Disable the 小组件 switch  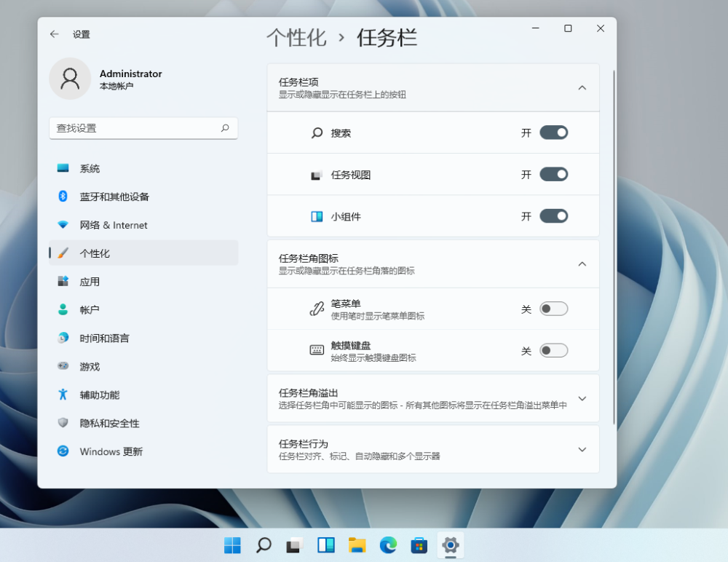pyautogui.click(x=553, y=216)
